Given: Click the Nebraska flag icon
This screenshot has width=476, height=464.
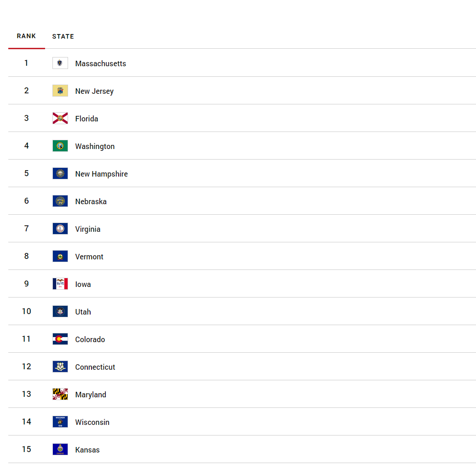Looking at the screenshot, I should coord(60,201).
